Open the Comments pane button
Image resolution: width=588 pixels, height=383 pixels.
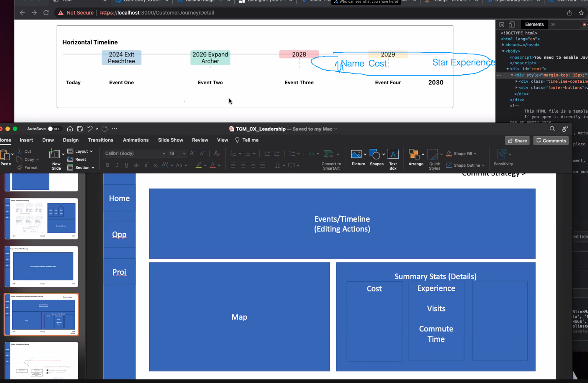551,141
